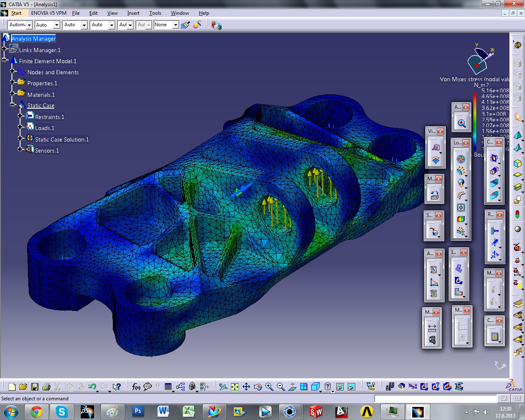The height and width of the screenshot is (420, 525).
Task: Toggle the Multi-View layout icon
Action: click(304, 387)
